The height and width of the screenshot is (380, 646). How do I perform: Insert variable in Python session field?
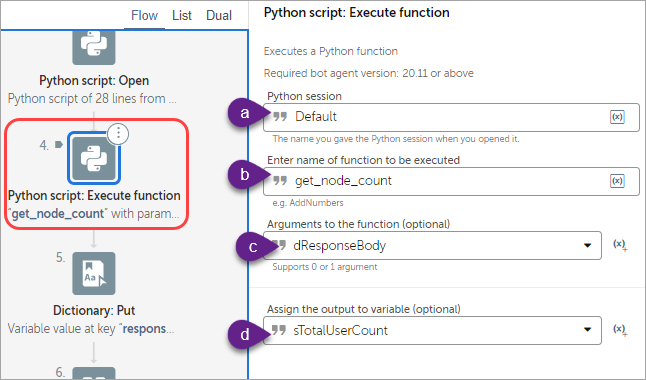tap(617, 117)
